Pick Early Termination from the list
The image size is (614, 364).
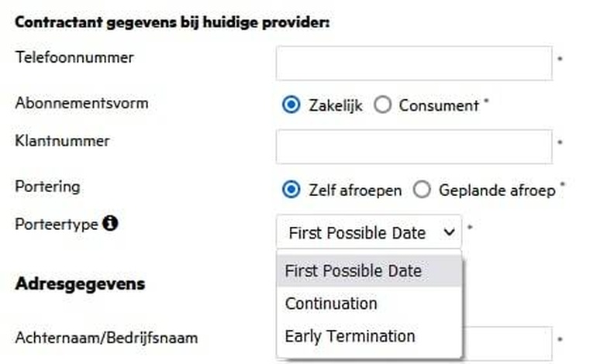(369, 336)
